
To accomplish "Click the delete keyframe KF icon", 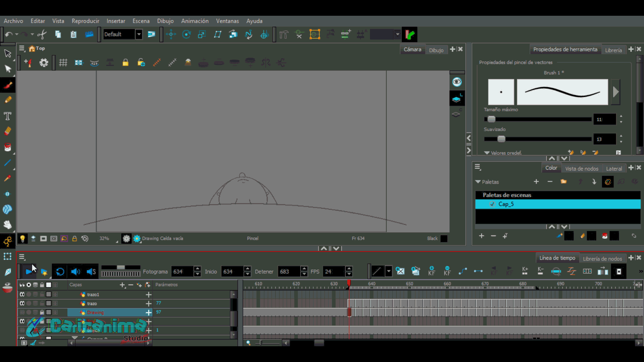I will click(x=447, y=271).
